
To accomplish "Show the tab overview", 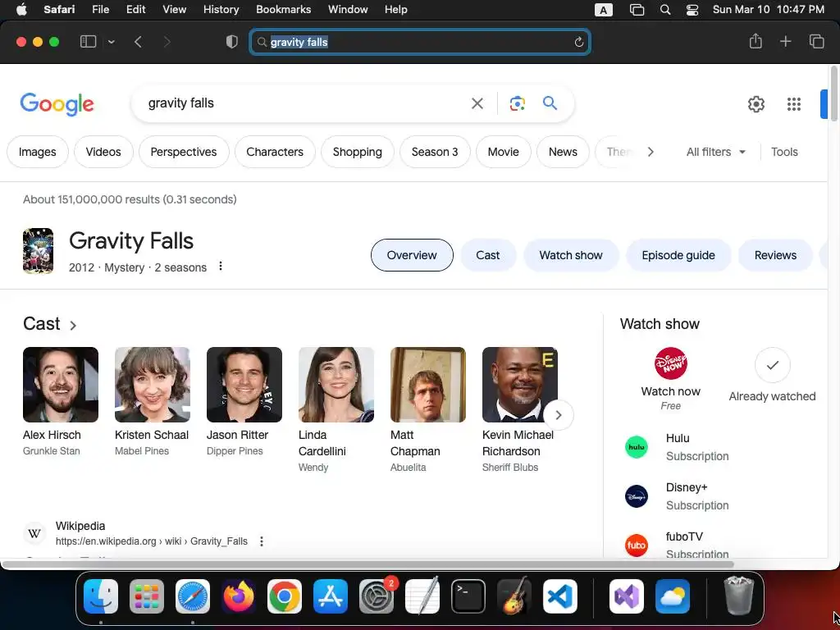I will [x=816, y=41].
